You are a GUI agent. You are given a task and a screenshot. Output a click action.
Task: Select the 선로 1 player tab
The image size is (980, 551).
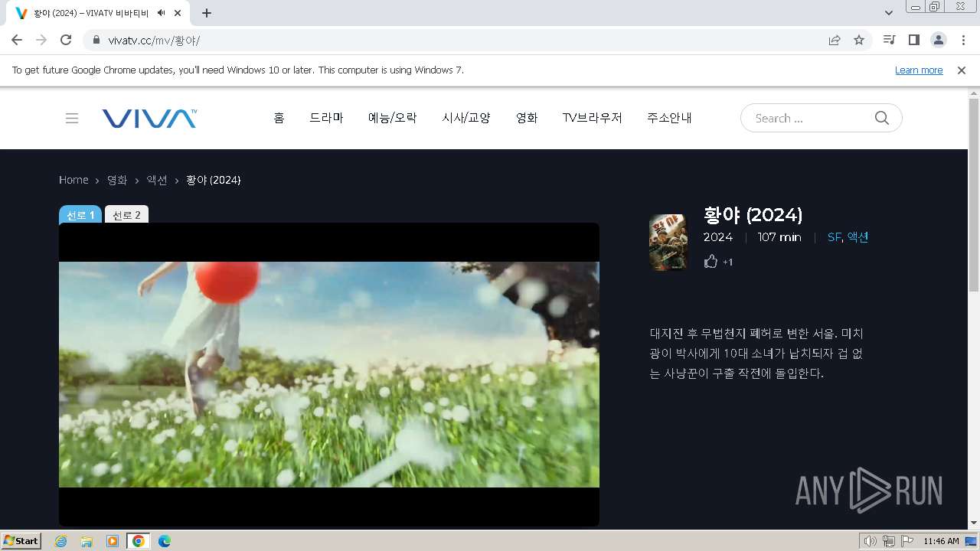[x=80, y=215]
